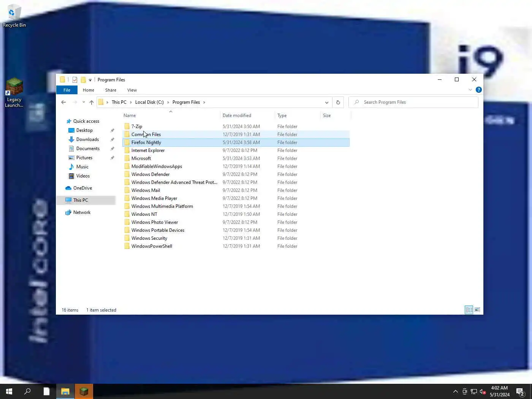Select the 7-Zip folder icon
The image size is (532, 399).
coord(127,127)
